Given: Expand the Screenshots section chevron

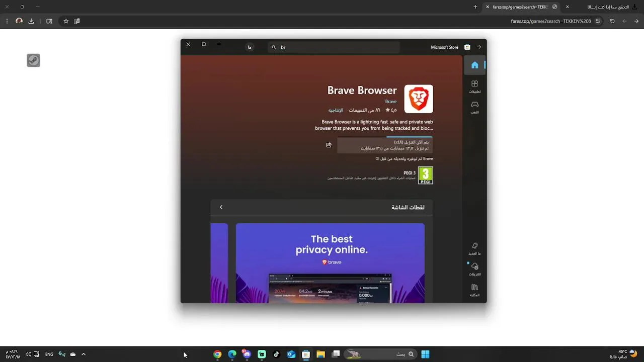Looking at the screenshot, I should pos(221,207).
